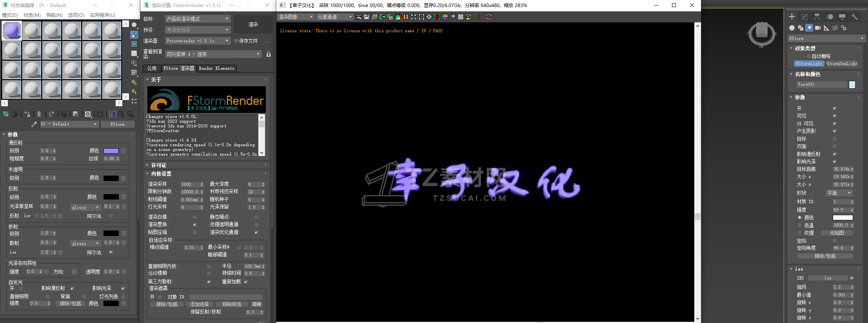Open the 模式(D) menu
The height and width of the screenshot is (323, 868).
click(10, 15)
